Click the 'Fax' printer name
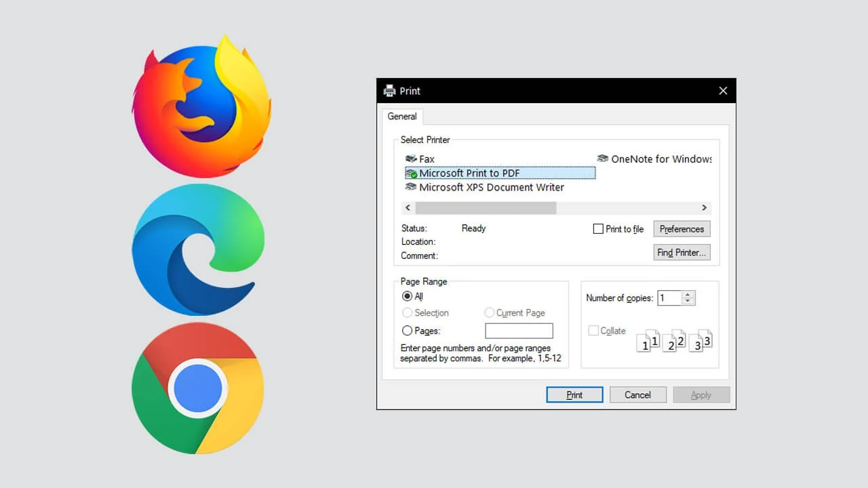This screenshot has height=488, width=868. [x=427, y=159]
